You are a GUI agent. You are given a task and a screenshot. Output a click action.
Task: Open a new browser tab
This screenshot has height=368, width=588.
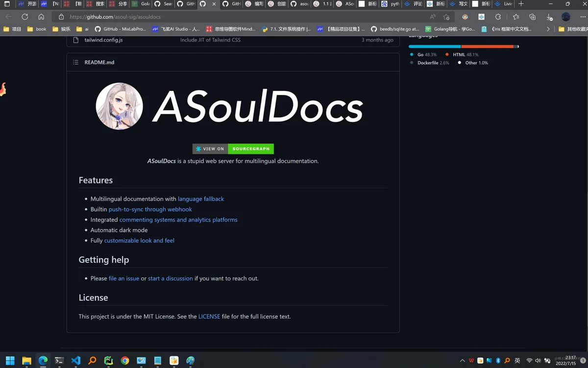(521, 4)
